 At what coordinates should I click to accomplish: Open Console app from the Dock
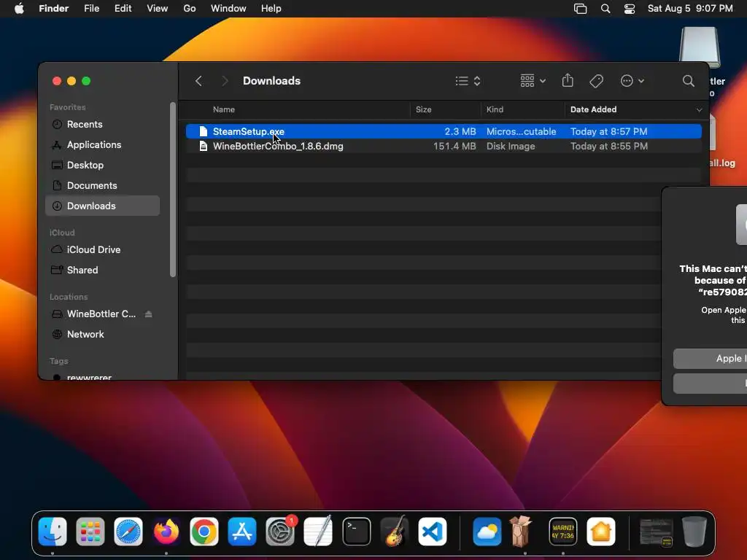coord(563,532)
